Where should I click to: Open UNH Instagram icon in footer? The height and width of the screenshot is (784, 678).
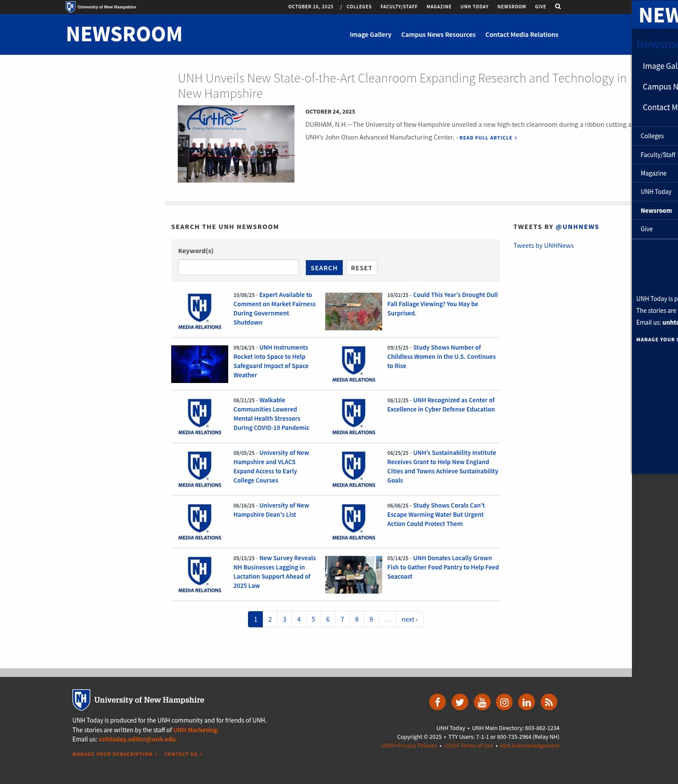coord(504,702)
